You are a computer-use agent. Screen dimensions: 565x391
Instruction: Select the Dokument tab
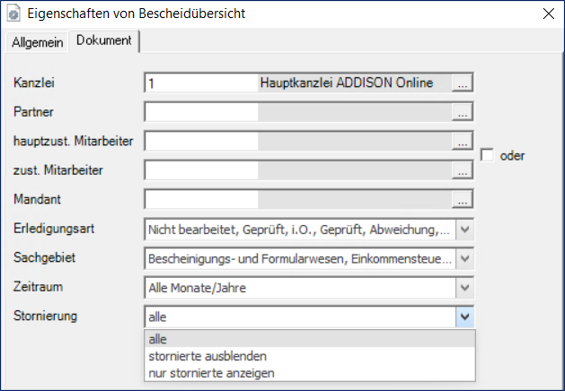pos(104,40)
